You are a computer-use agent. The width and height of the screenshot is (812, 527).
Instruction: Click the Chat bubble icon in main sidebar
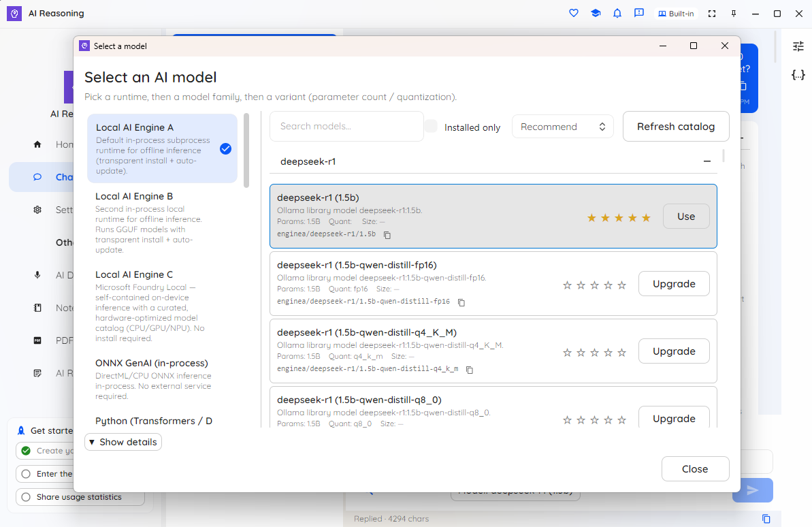tap(37, 177)
